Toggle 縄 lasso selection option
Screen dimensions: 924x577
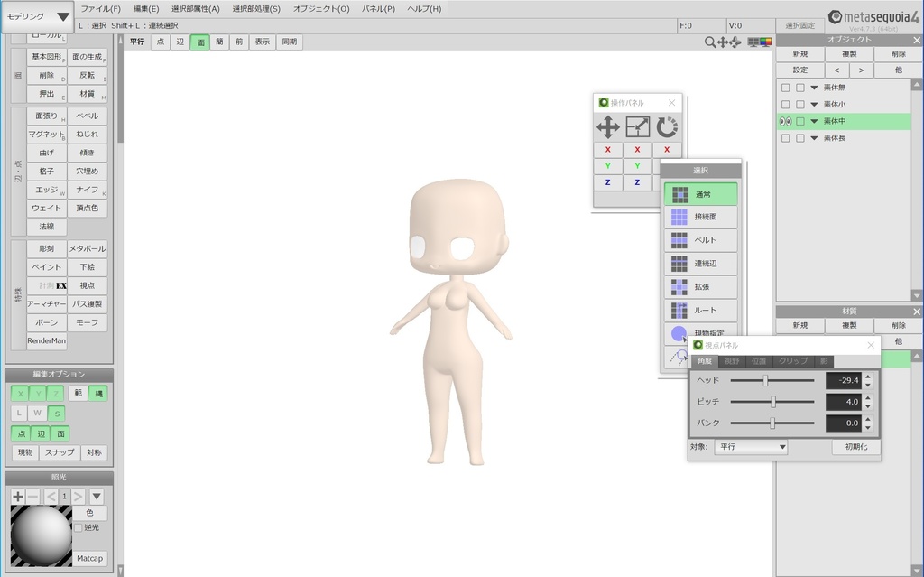coord(97,394)
